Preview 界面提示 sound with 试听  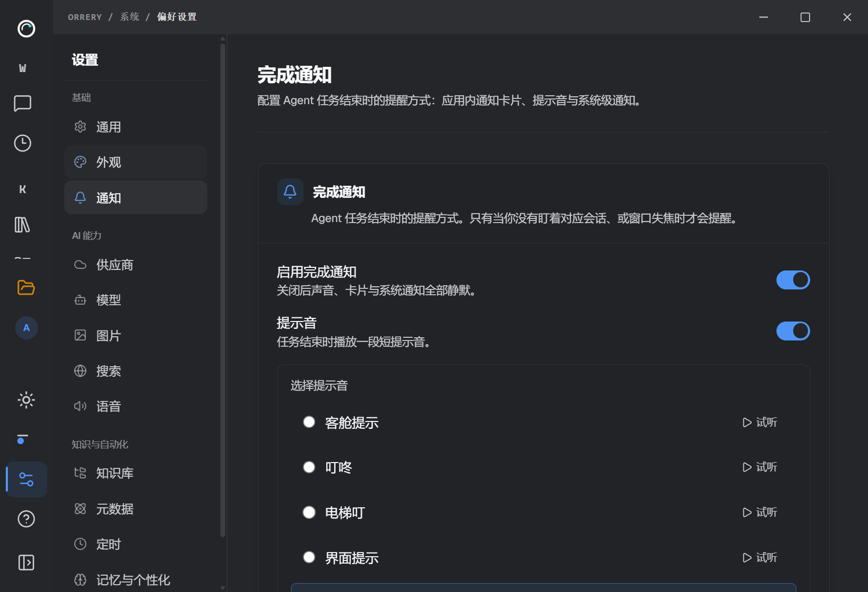point(760,557)
